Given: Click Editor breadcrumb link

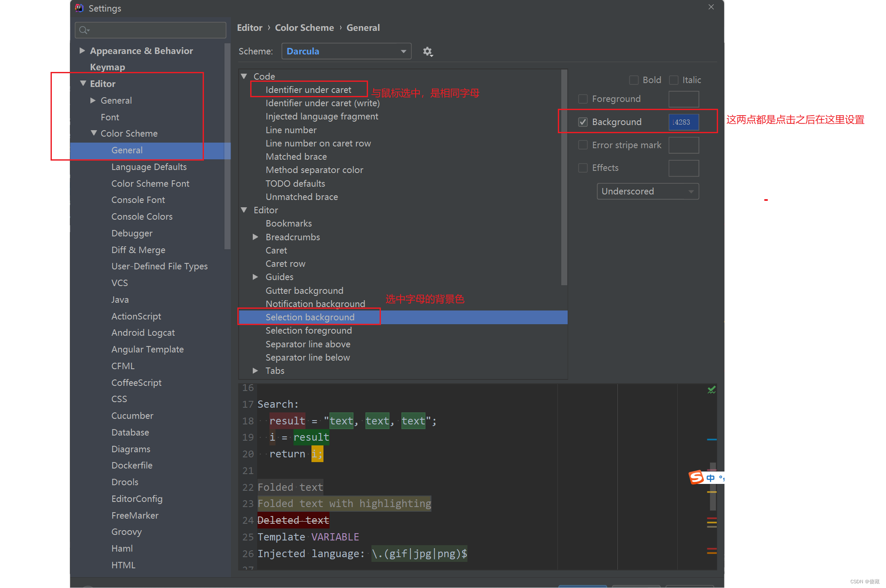Looking at the screenshot, I should (249, 28).
